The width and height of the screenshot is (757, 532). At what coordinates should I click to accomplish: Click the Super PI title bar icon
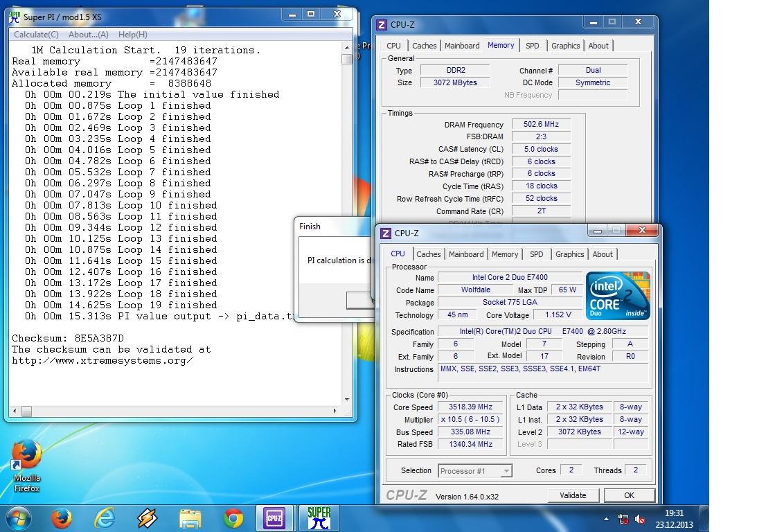click(15, 17)
